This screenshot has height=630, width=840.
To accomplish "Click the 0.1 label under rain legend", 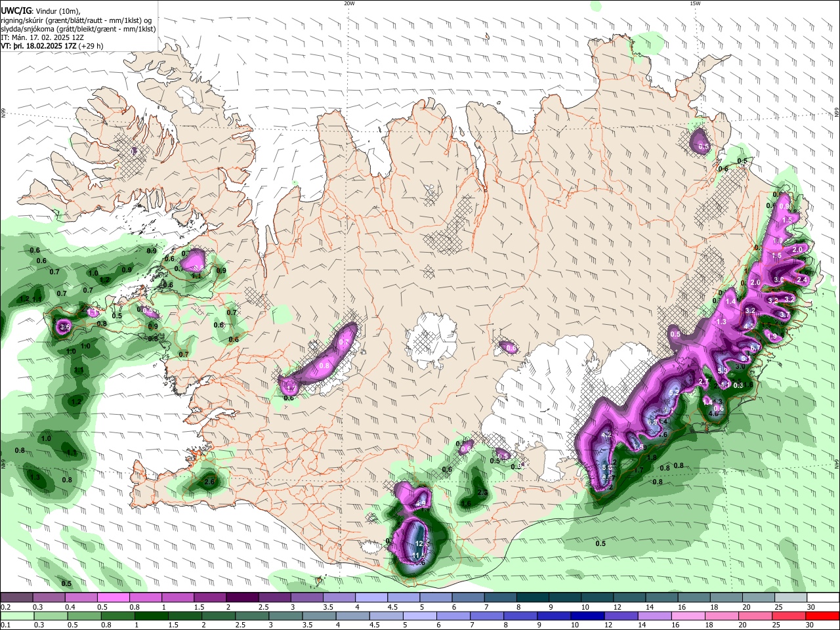I will (5, 625).
